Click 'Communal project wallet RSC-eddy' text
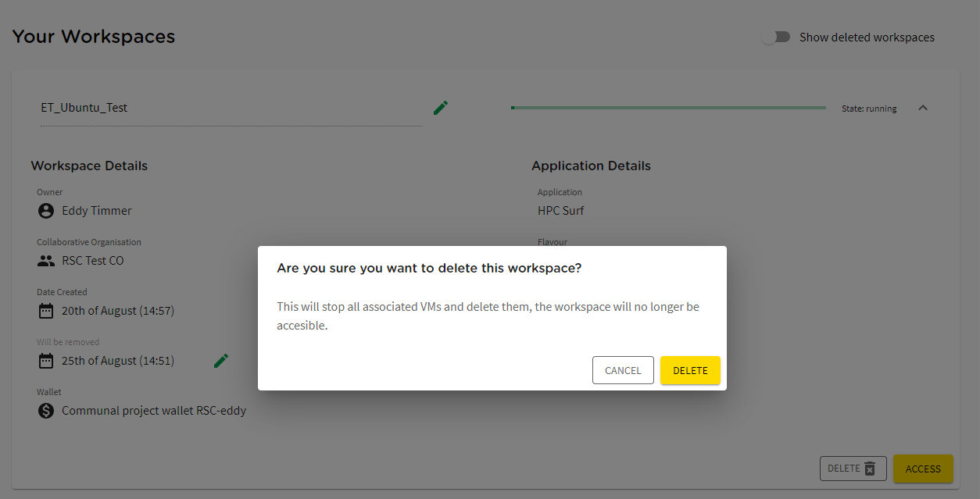The image size is (980, 499). 154,411
